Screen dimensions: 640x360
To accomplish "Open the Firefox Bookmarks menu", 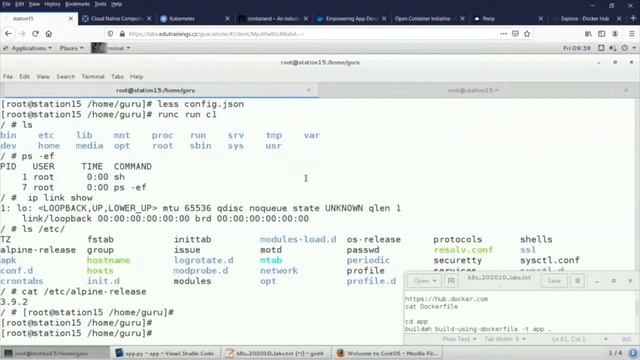I will click(77, 4).
